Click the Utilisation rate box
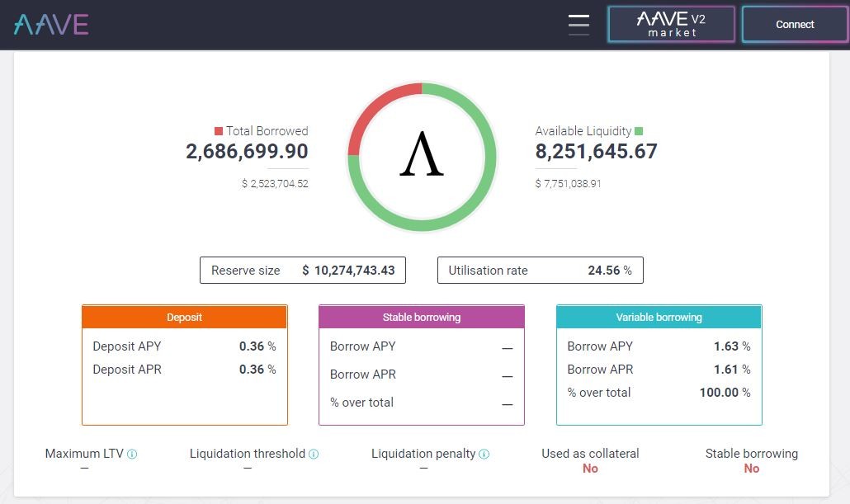Viewport: 850px width, 504px height. [541, 270]
